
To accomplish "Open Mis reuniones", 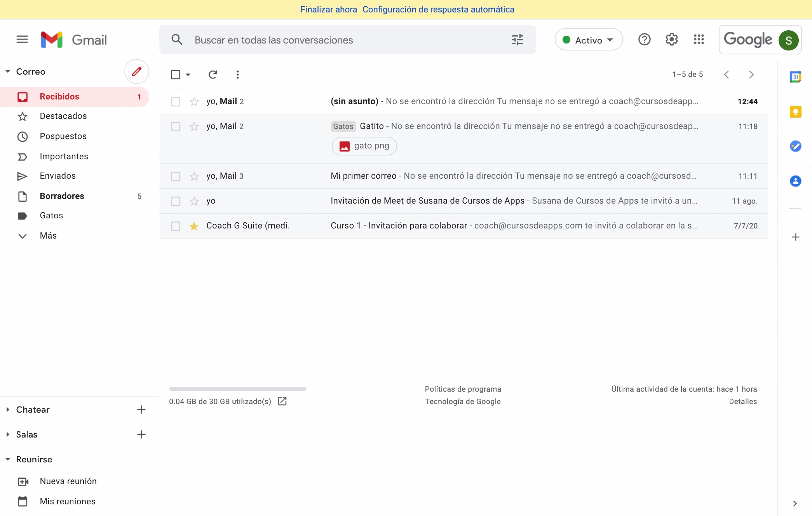I will [x=68, y=502].
